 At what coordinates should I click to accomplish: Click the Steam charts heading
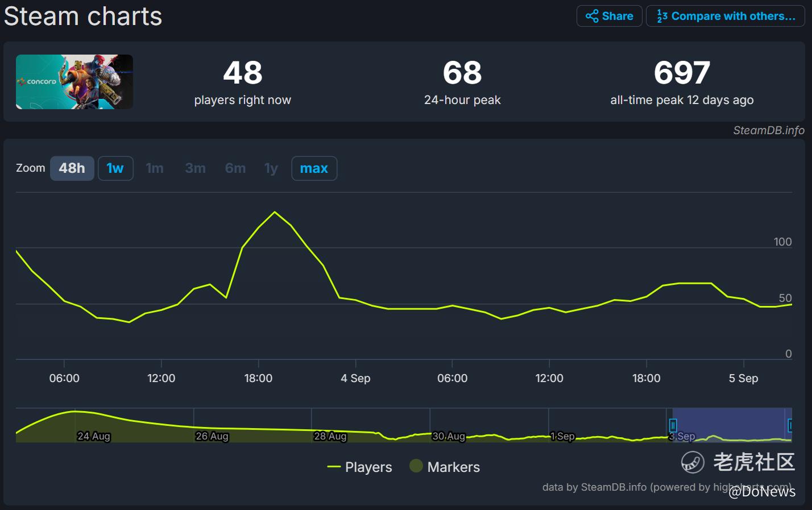click(83, 16)
